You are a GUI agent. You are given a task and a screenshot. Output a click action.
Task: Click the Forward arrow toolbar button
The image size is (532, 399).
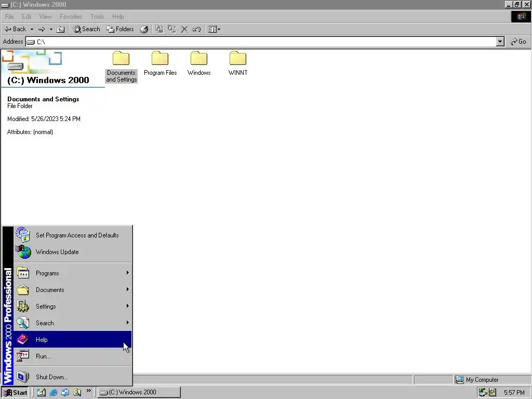(42, 29)
